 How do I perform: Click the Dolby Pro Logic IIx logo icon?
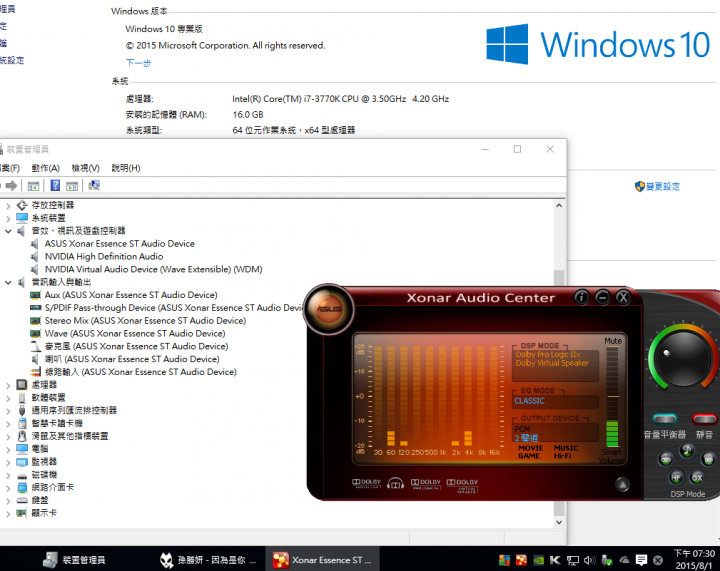426,484
